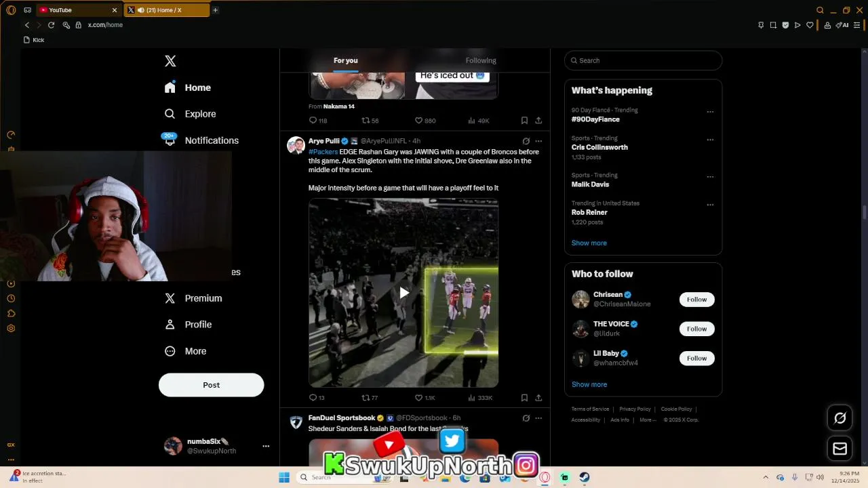
Task: Like the post with 880 likes
Action: pyautogui.click(x=425, y=121)
